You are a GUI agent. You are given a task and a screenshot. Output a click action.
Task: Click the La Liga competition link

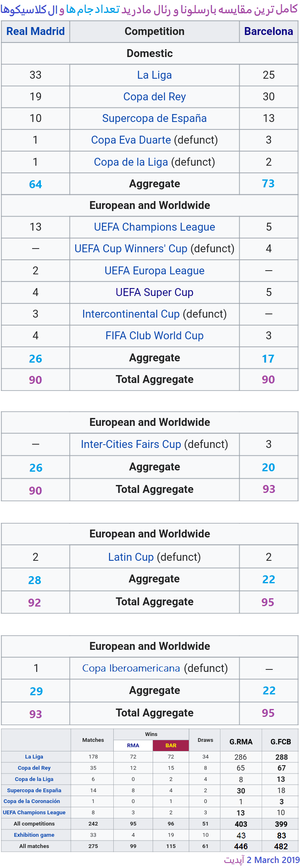click(x=154, y=75)
